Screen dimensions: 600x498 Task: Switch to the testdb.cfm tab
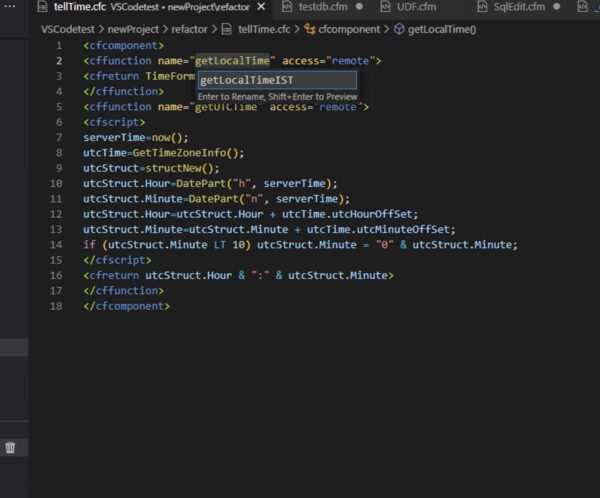323,8
